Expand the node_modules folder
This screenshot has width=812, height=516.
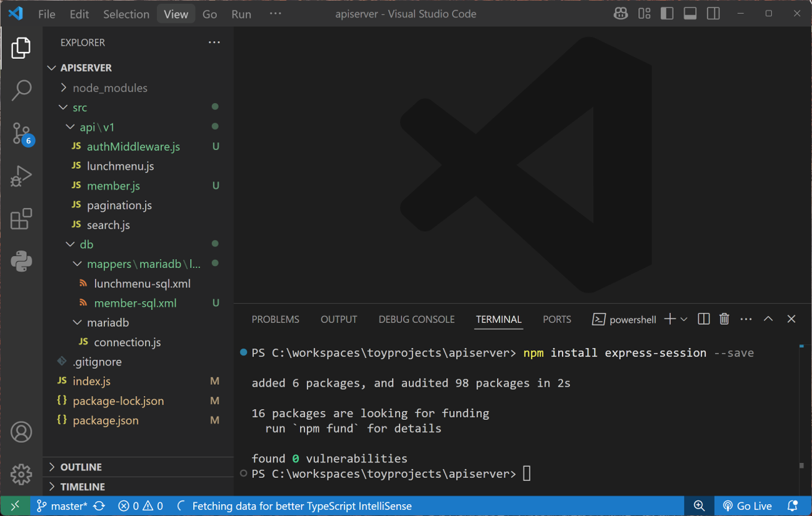click(x=138, y=87)
